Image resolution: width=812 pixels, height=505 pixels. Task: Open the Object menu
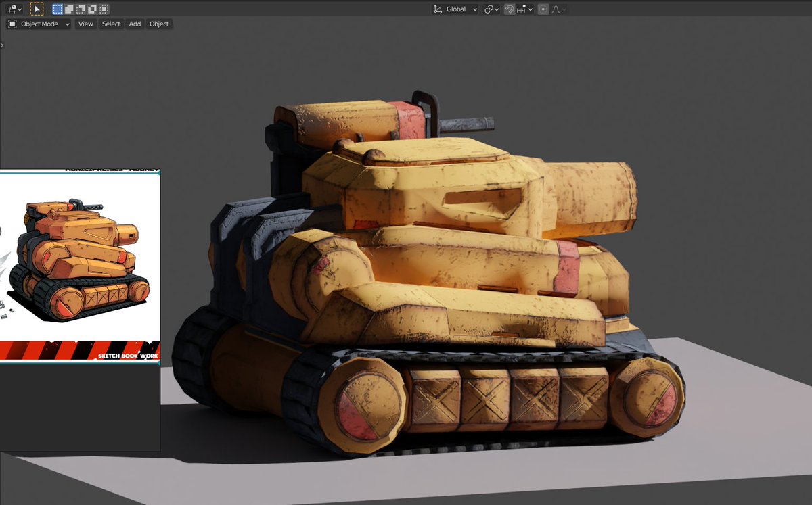pos(159,24)
